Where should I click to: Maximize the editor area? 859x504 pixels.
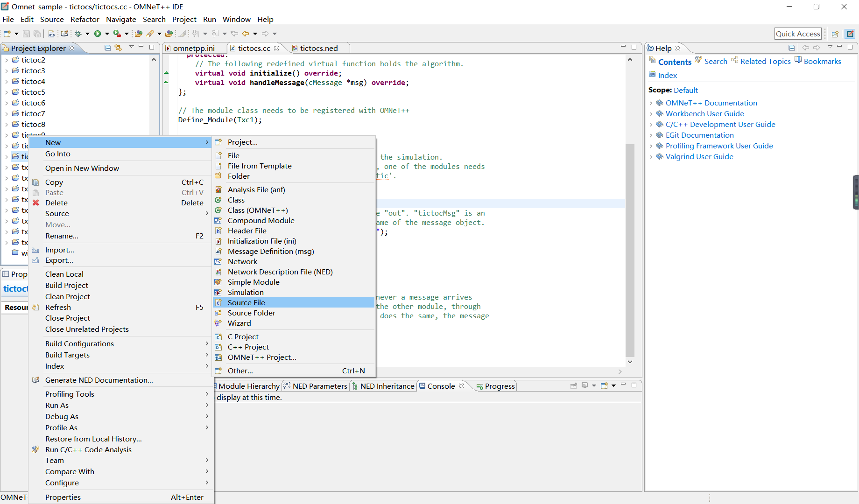[634, 47]
